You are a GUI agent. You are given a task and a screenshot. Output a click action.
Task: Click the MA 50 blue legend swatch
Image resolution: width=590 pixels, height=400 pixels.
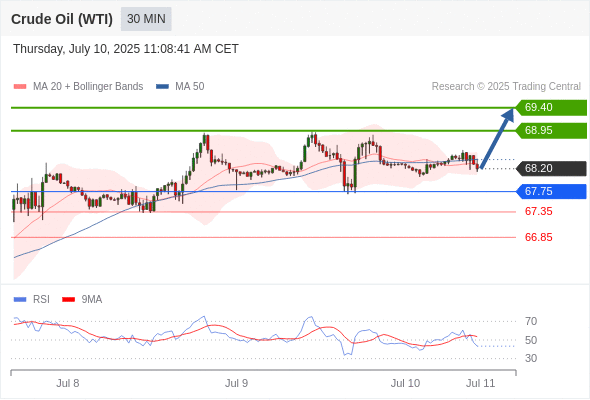[x=162, y=87]
